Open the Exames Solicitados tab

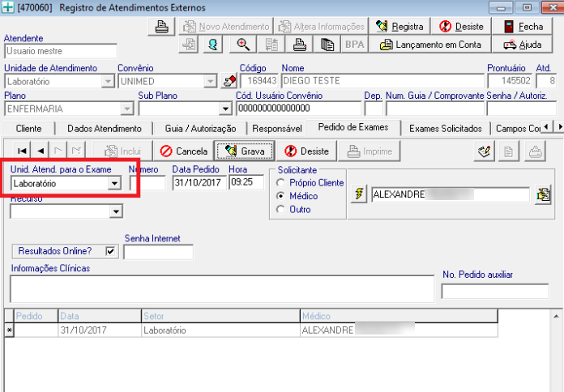446,129
